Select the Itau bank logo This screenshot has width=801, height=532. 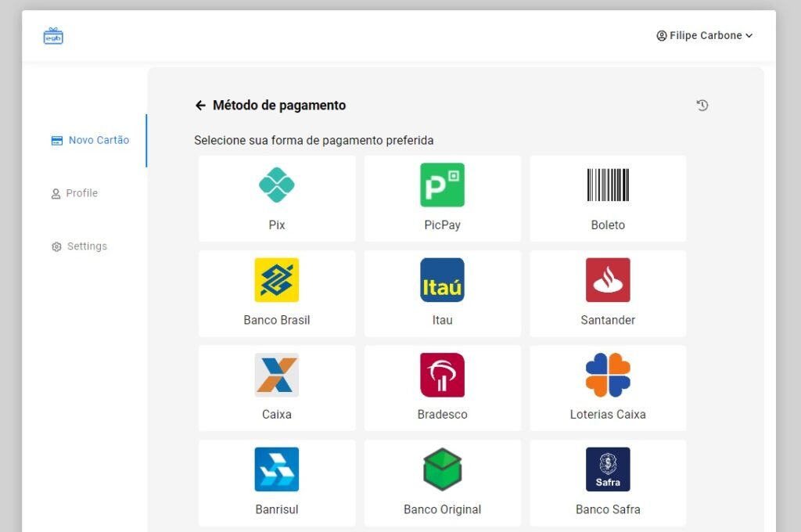pos(442,280)
